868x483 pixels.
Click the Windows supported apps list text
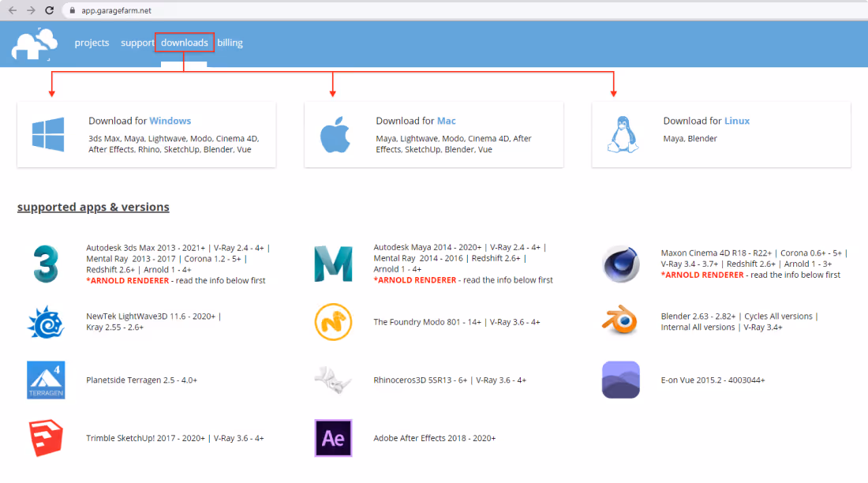pyautogui.click(x=174, y=144)
